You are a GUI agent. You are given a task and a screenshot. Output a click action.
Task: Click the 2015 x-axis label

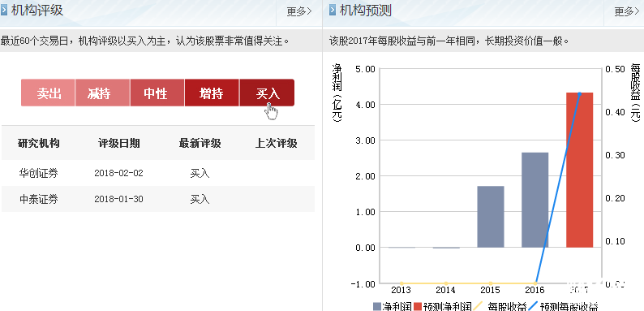[x=491, y=291]
